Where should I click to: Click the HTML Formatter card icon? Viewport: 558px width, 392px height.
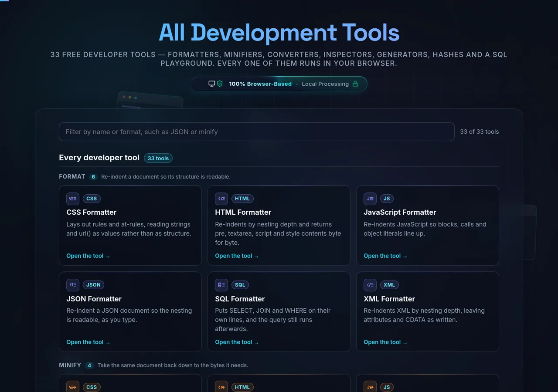point(221,199)
